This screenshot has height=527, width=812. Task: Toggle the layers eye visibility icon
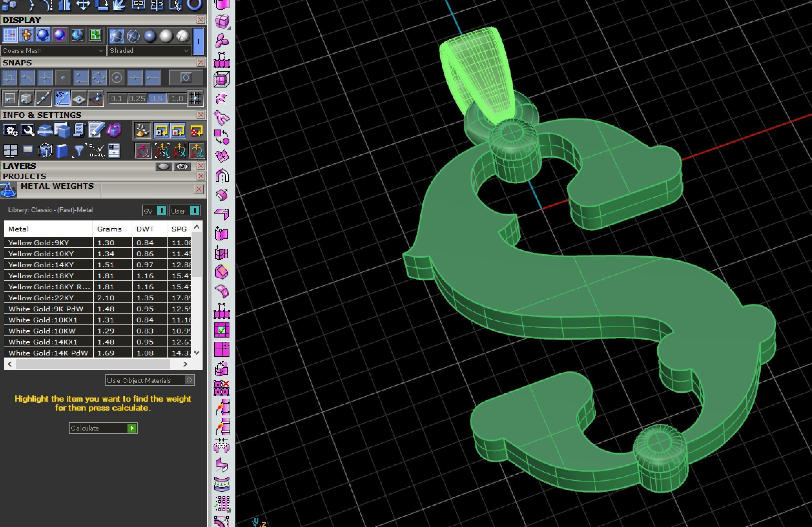click(x=182, y=167)
